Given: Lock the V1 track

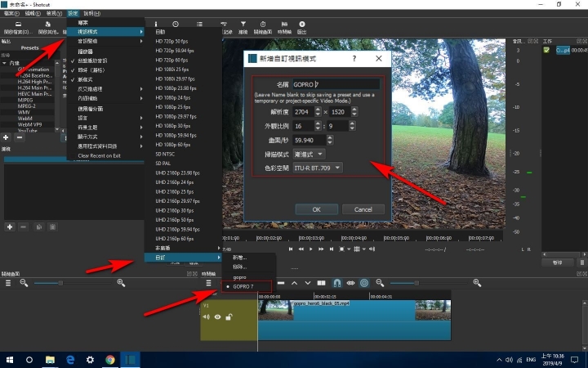Looking at the screenshot, I should [x=229, y=317].
